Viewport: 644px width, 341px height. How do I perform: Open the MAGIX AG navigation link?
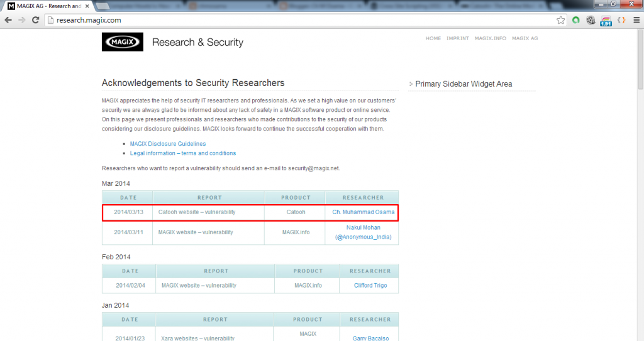(525, 38)
